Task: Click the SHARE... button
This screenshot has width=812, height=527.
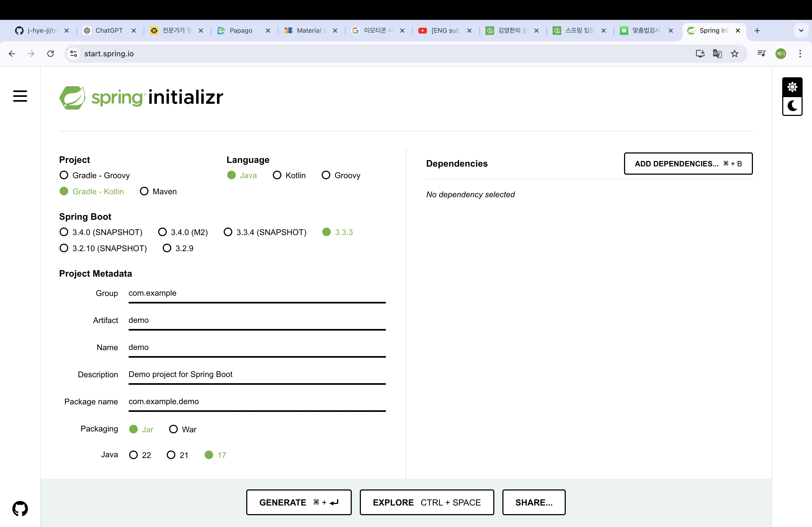Action: pos(534,503)
